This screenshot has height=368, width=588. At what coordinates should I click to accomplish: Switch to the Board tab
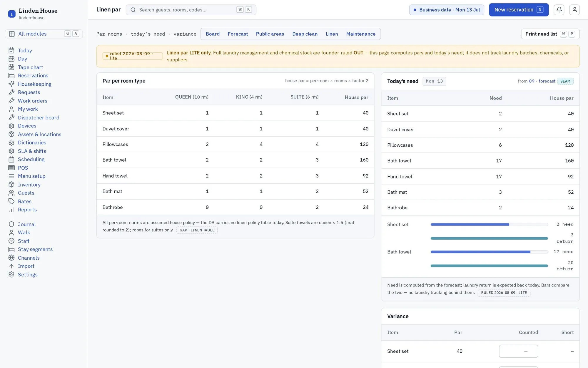pyautogui.click(x=213, y=34)
